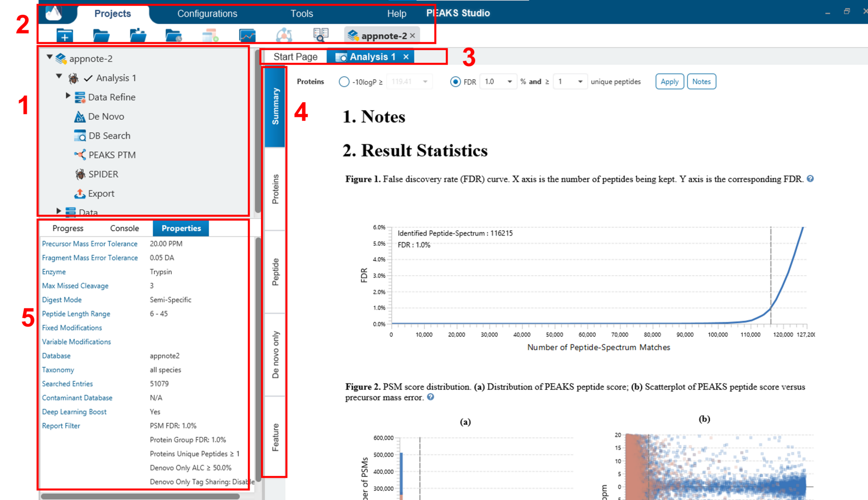
Task: Click the circular workflow toolbar icon
Action: pyautogui.click(x=284, y=36)
